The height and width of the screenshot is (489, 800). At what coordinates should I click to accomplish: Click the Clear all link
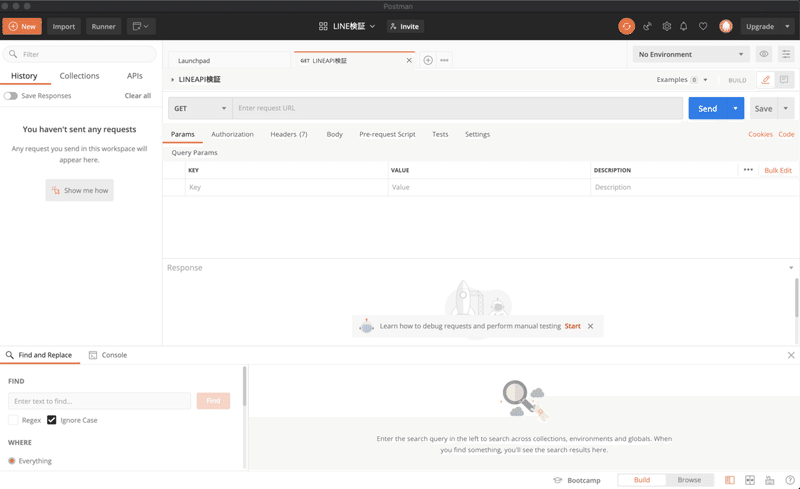[x=138, y=96]
